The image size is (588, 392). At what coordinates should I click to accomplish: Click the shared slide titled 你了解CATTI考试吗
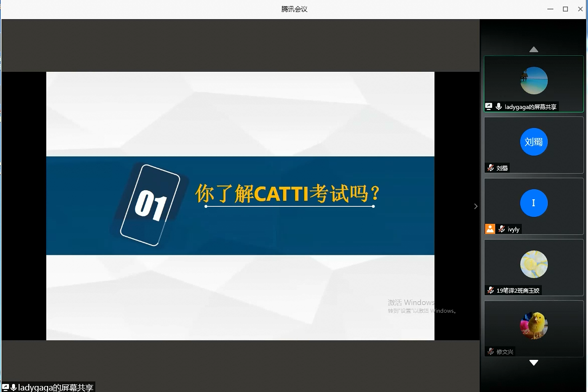pos(240,206)
